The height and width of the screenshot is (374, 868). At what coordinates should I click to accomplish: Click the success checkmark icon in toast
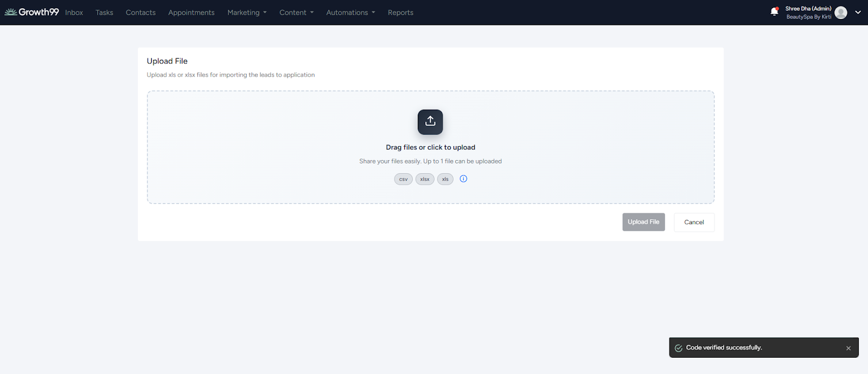pos(678,348)
